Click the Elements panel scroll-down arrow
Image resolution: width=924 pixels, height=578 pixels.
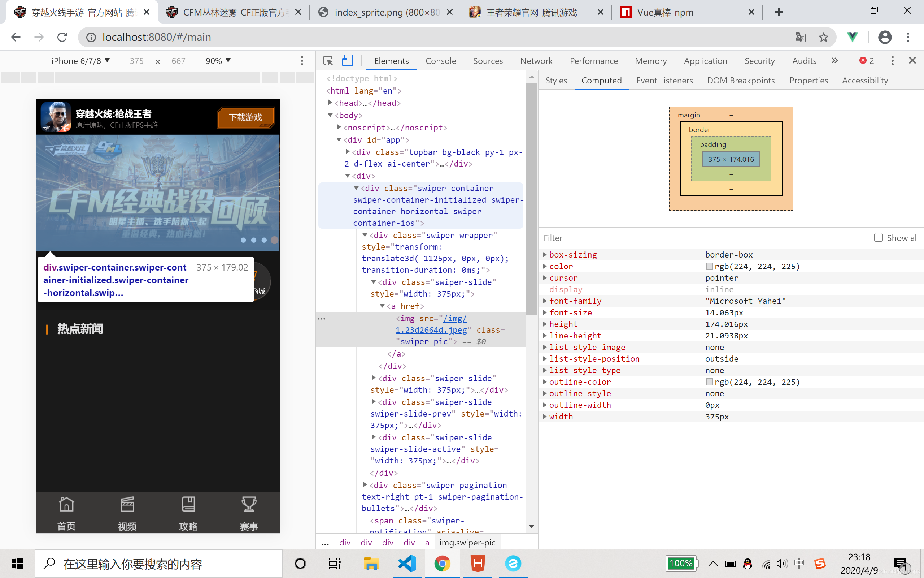[532, 526]
